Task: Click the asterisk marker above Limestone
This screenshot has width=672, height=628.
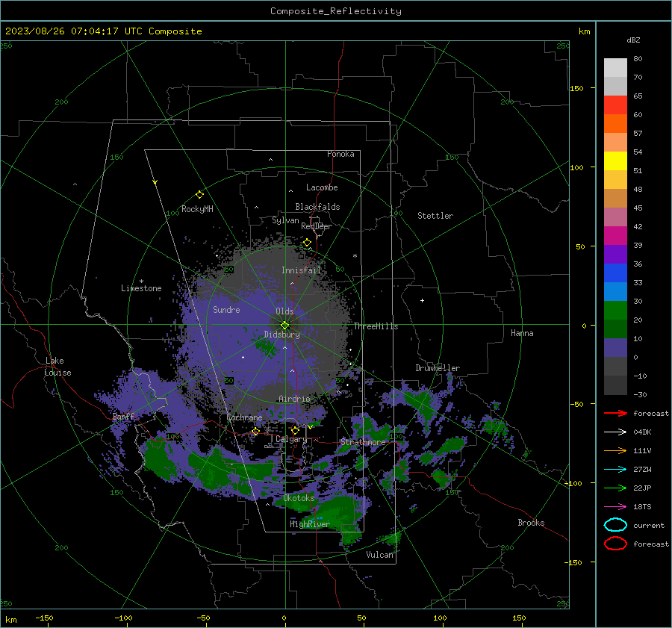Action: pos(141,282)
